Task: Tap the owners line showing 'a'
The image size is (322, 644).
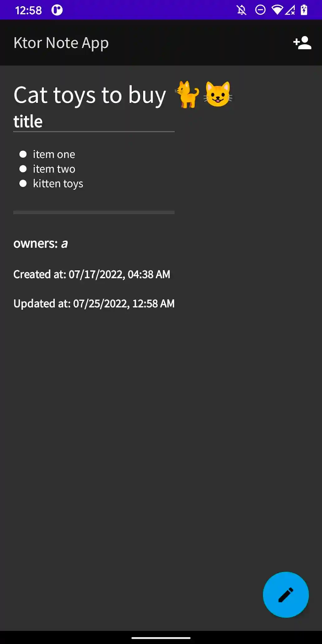Action: [41, 243]
